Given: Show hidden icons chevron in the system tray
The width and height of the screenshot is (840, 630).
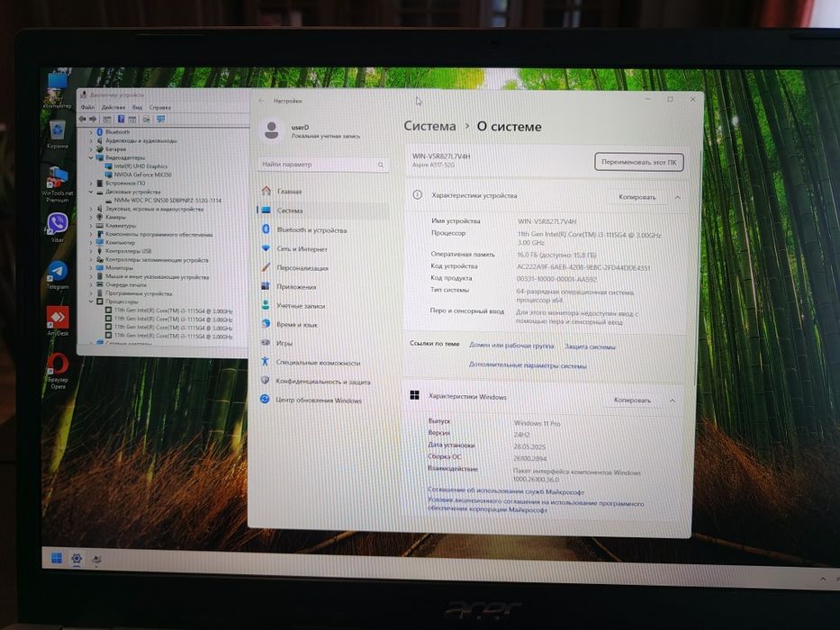Looking at the screenshot, I should click(823, 579).
